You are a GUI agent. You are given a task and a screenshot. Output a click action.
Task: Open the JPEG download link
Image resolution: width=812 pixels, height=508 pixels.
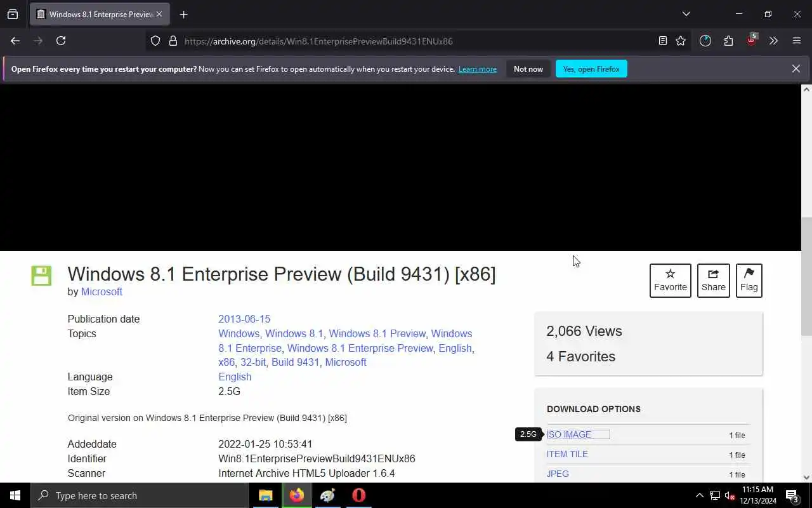[x=558, y=474]
